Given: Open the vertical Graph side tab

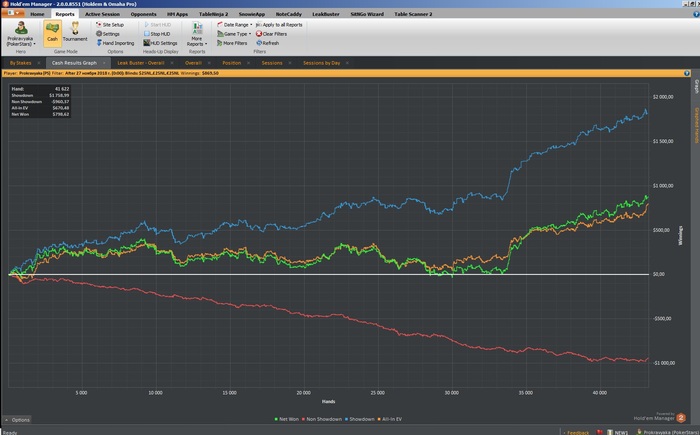Looking at the screenshot, I should (x=696, y=87).
